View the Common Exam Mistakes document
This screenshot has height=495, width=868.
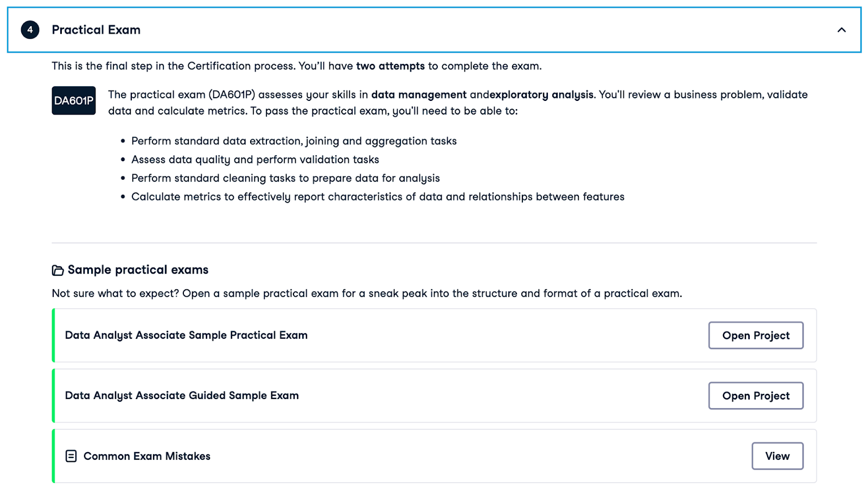(x=777, y=456)
